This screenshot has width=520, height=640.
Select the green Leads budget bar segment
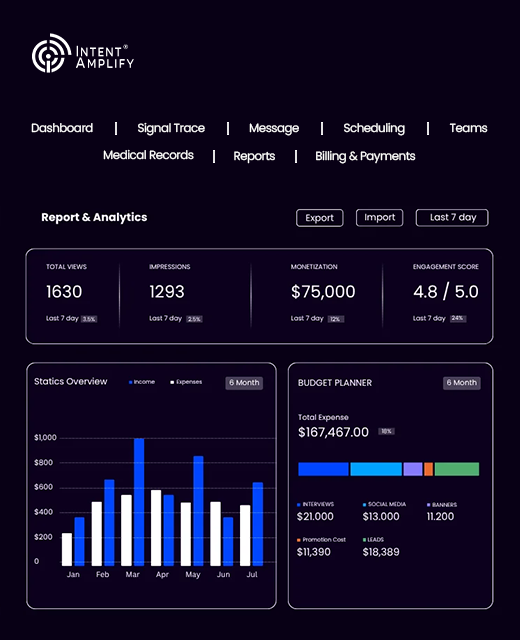457,469
